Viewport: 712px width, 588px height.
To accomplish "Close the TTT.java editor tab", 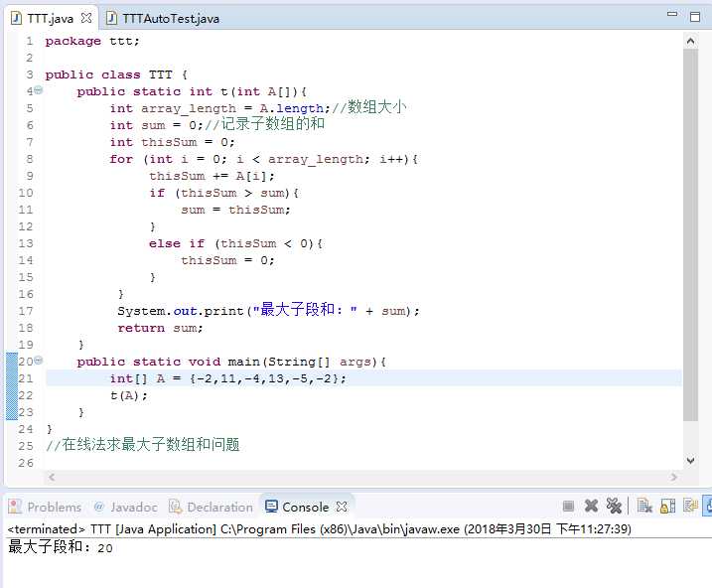I will [85, 18].
